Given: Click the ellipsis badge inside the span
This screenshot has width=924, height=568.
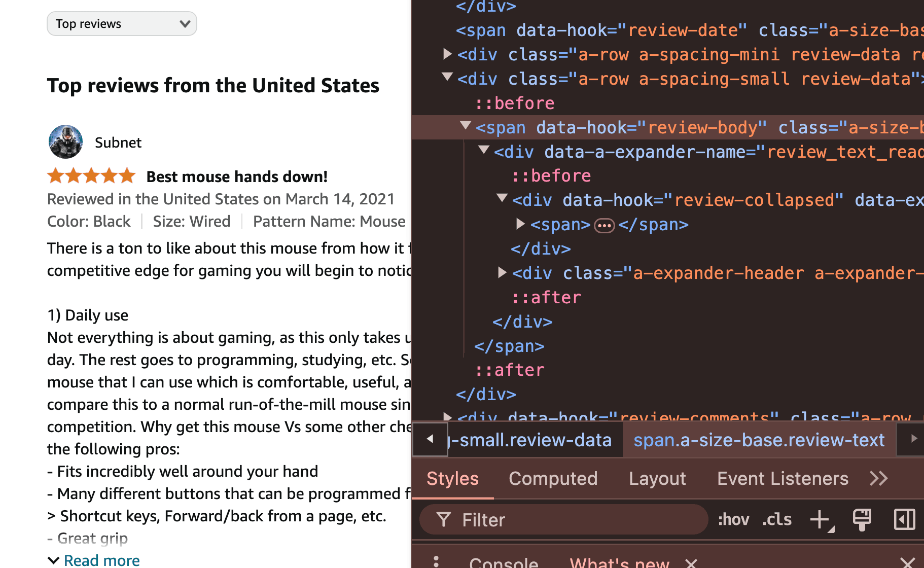Looking at the screenshot, I should [605, 225].
